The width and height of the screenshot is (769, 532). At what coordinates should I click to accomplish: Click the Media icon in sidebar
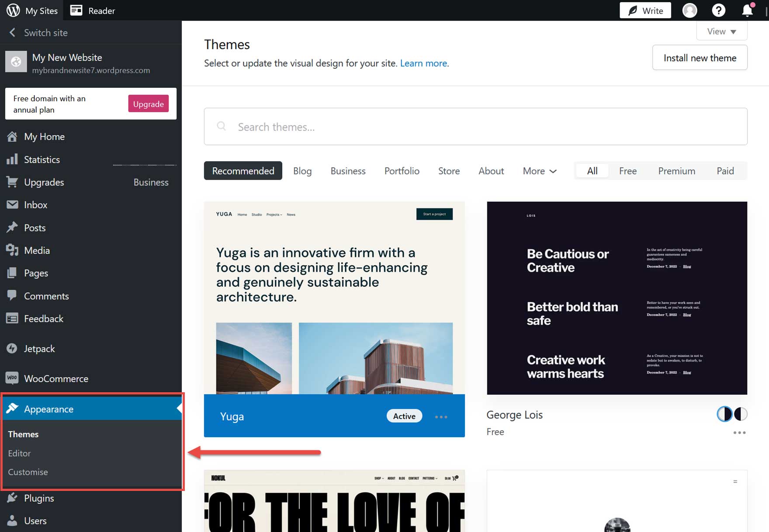coord(12,250)
